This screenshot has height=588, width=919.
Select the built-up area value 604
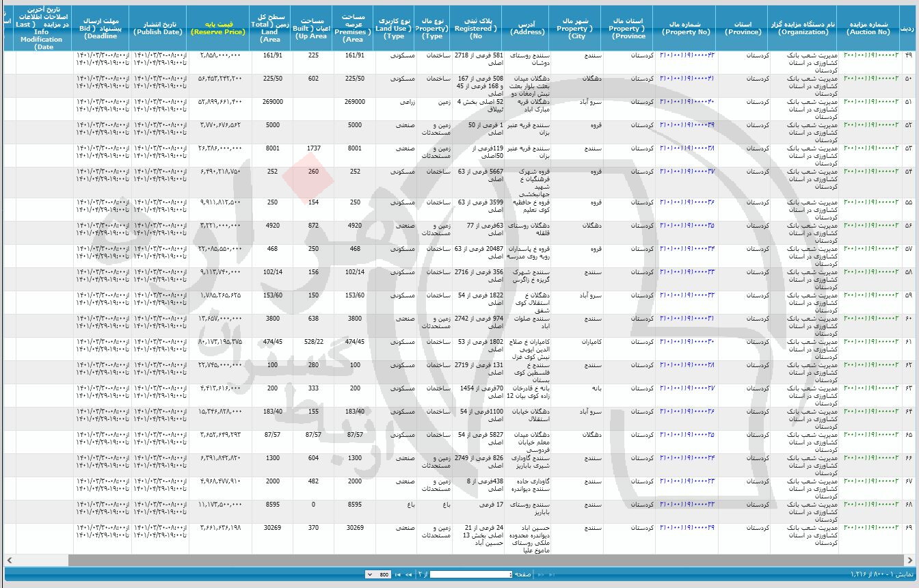pos(313,457)
